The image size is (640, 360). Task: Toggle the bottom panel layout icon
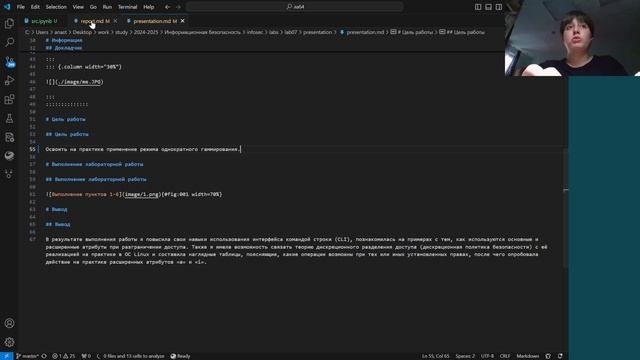(488, 7)
